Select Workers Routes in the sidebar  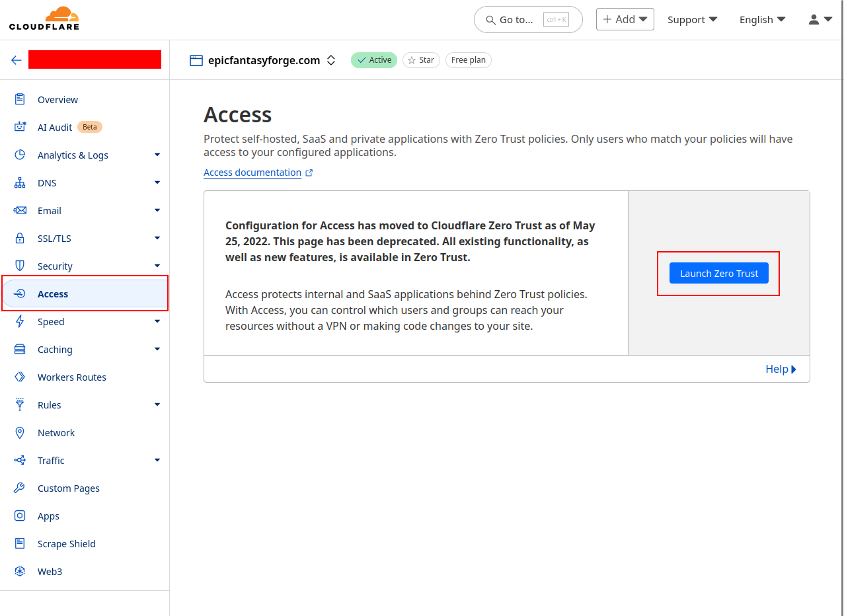(x=72, y=377)
